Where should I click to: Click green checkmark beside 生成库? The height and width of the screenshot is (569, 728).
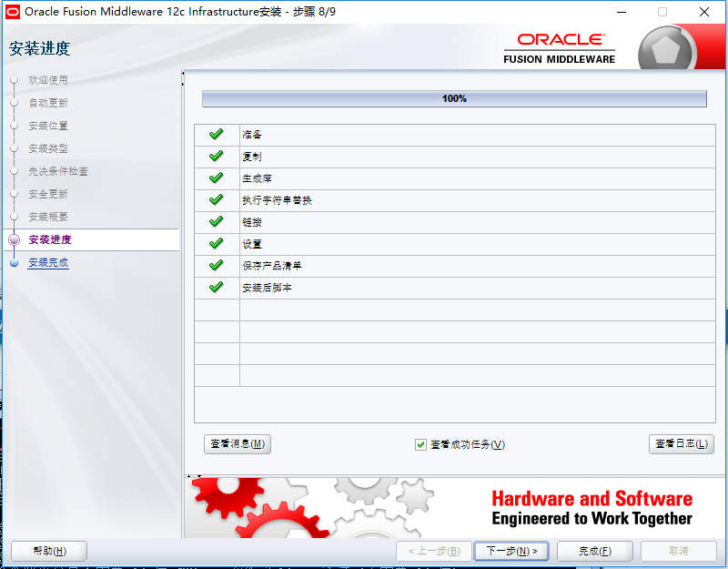click(216, 178)
